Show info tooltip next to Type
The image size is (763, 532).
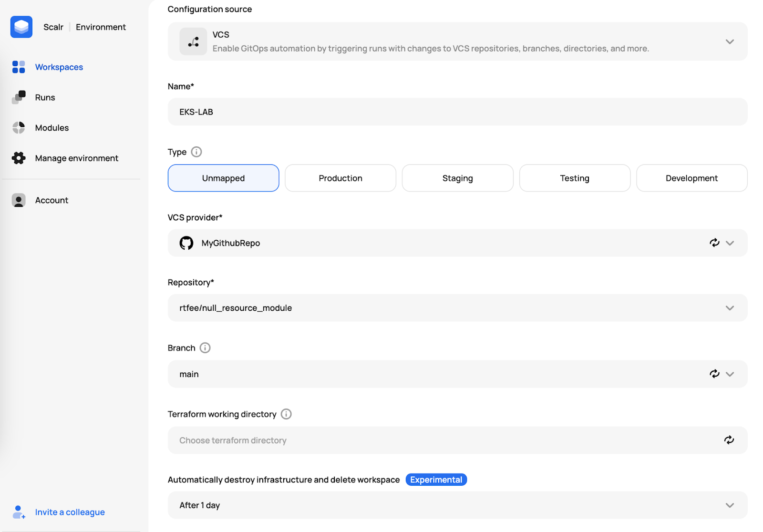(196, 152)
